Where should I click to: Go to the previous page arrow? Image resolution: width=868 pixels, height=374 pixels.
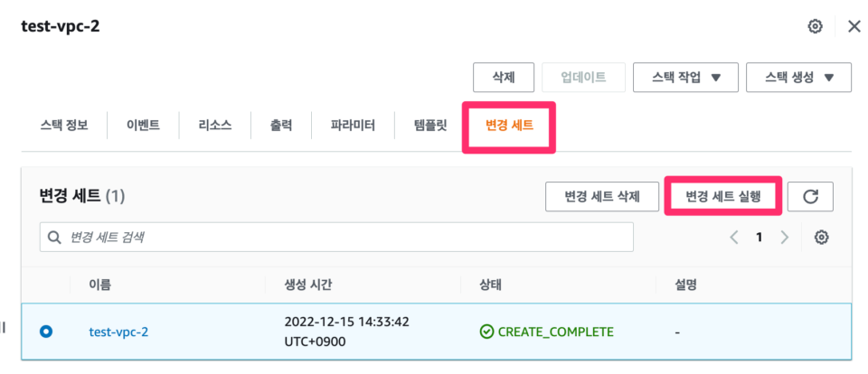click(x=734, y=238)
